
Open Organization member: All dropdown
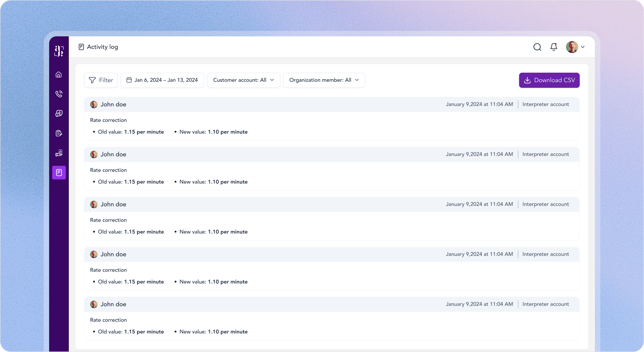pos(324,80)
